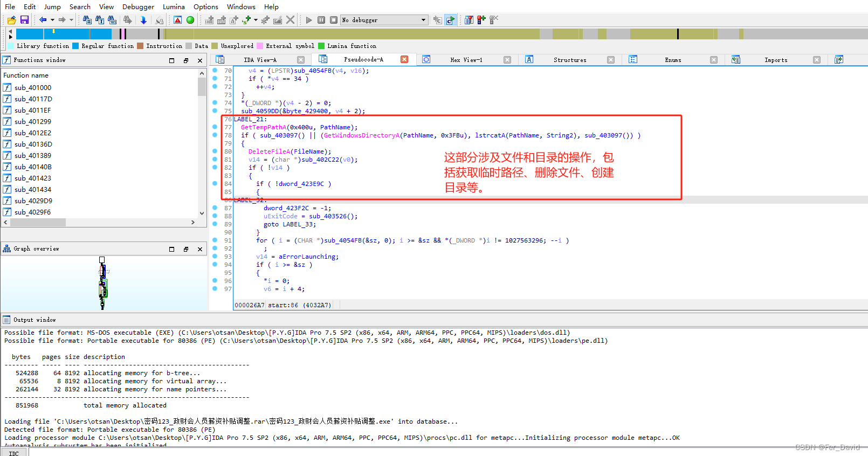This screenshot has height=456, width=868.
Task: Click the Pause process button
Action: point(321,20)
